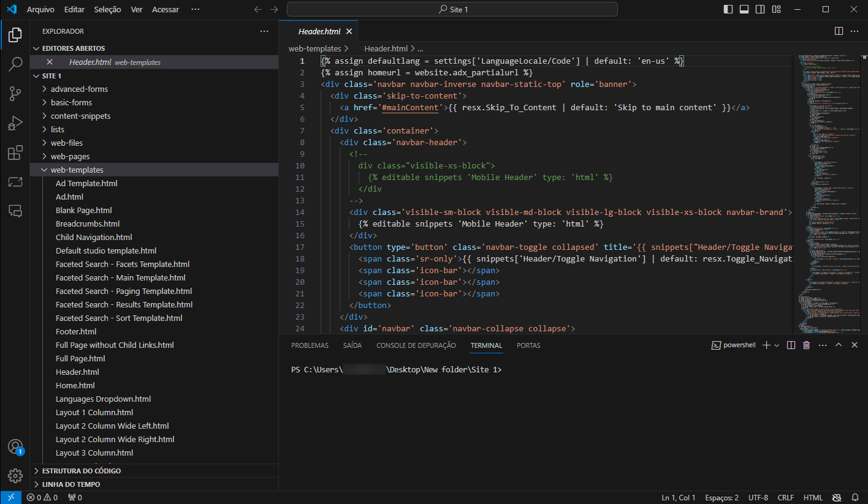Open the Acessar menu
Screen dimensions: 868x504
[x=166, y=9]
